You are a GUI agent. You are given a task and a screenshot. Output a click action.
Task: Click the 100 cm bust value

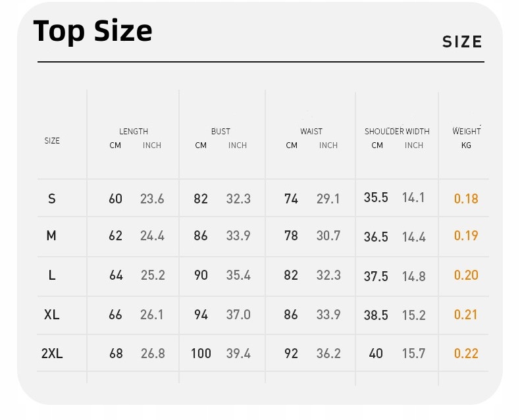201,354
